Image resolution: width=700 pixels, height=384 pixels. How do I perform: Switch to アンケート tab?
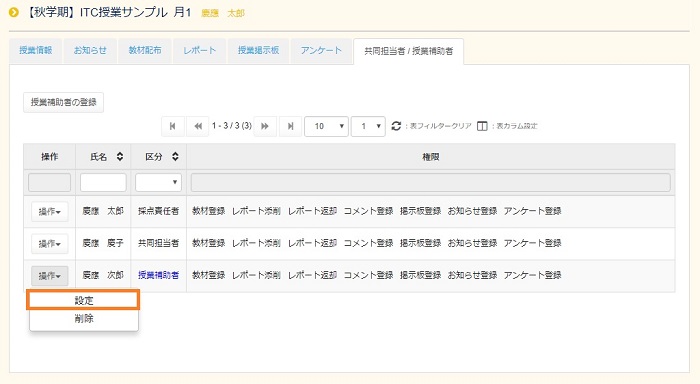point(321,50)
